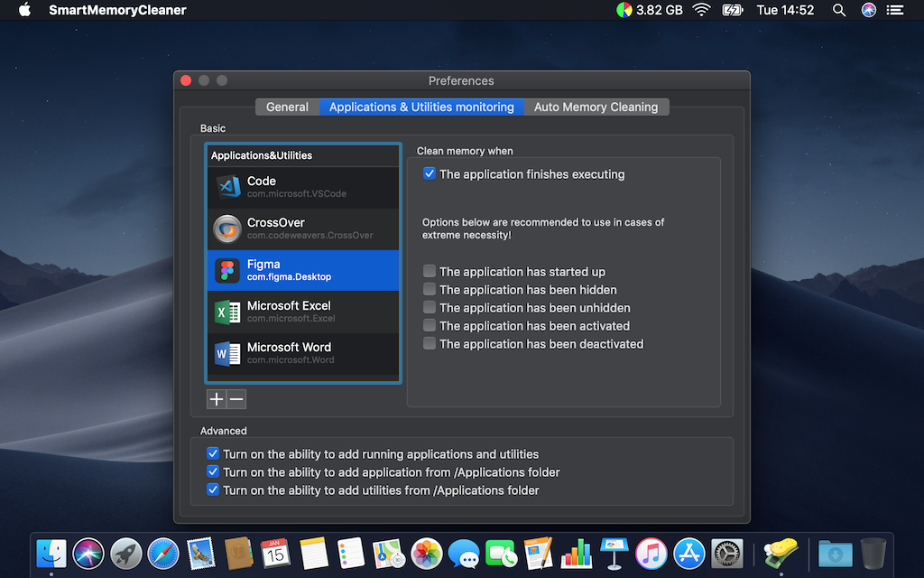924x578 pixels.
Task: Click the Word app icon
Action: [227, 354]
